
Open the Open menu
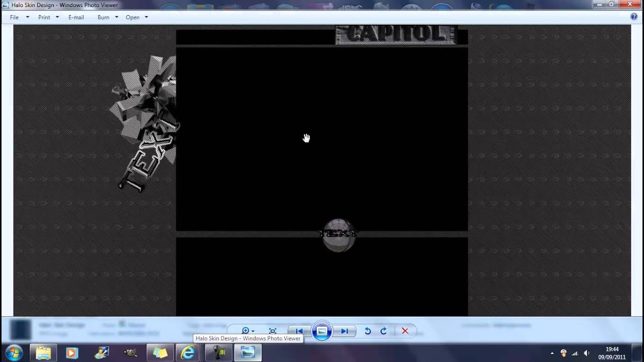(132, 17)
